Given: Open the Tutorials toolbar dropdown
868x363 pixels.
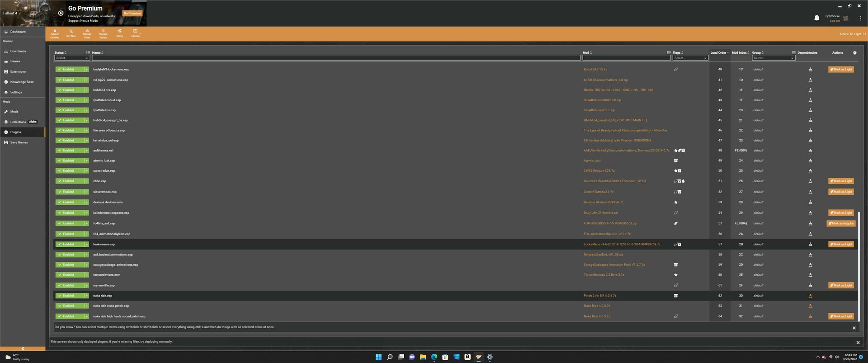Looking at the screenshot, I should click(136, 33).
